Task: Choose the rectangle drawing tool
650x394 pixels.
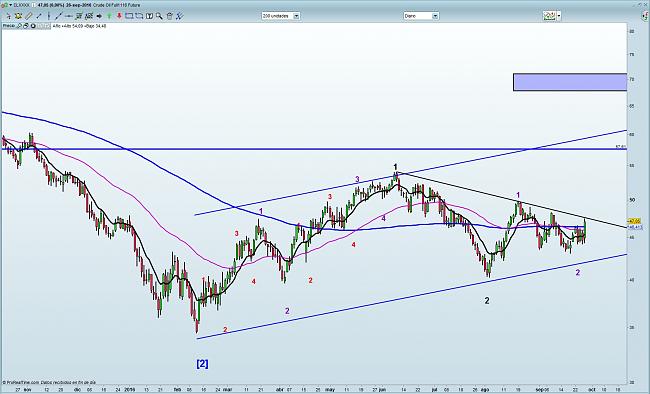Action: tap(129, 16)
